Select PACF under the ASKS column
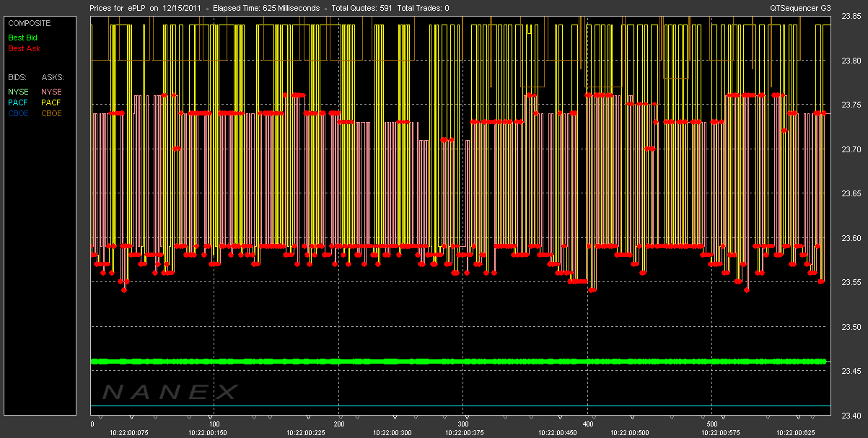The image size is (868, 438). [x=52, y=102]
